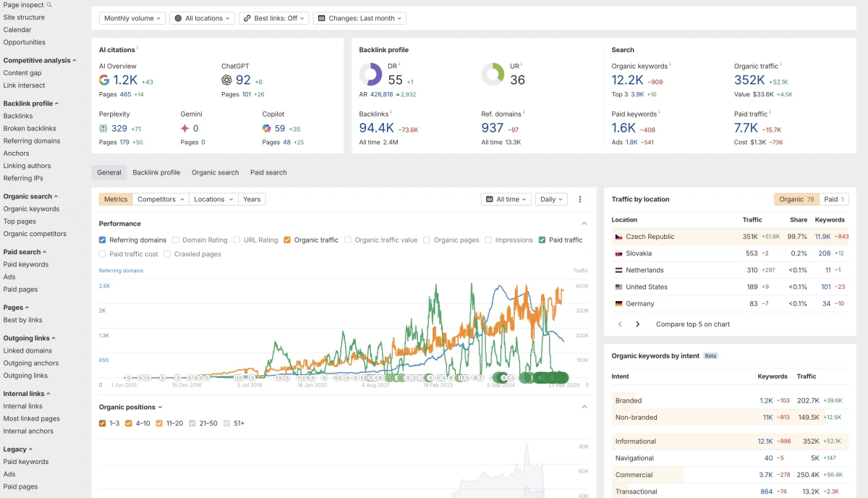868x498 pixels.
Task: Click the ChatGPT logo icon
Action: point(226,80)
